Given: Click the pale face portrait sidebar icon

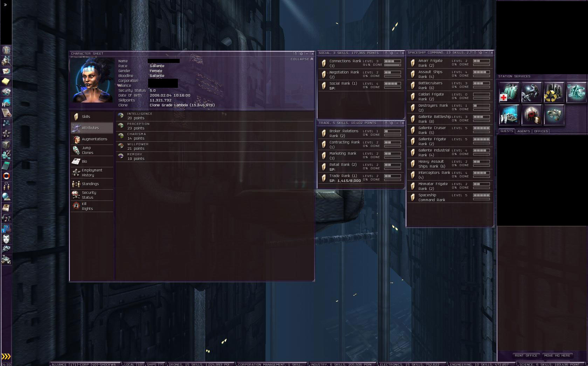Looking at the screenshot, I should tap(6, 239).
